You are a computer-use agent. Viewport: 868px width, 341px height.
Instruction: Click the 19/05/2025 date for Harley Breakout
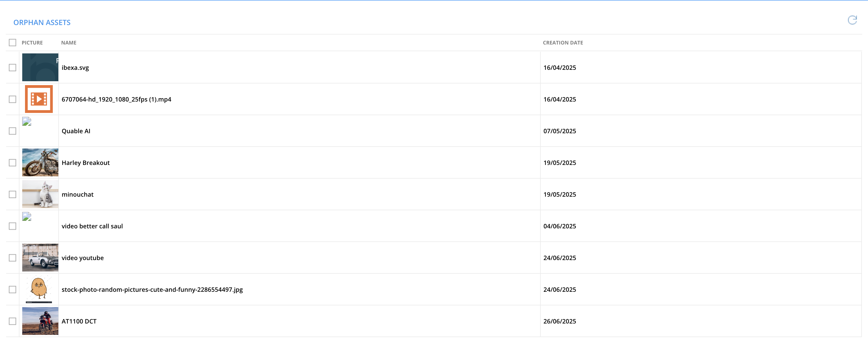[559, 163]
